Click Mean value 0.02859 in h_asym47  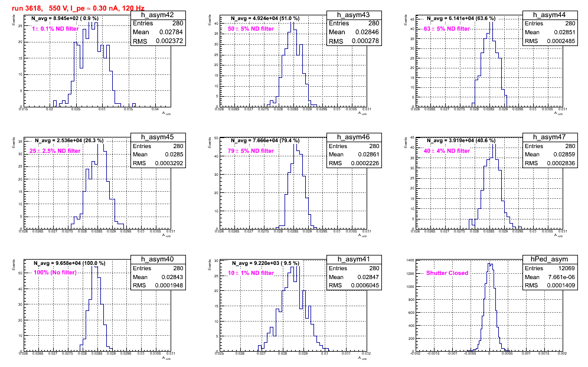[x=564, y=154]
